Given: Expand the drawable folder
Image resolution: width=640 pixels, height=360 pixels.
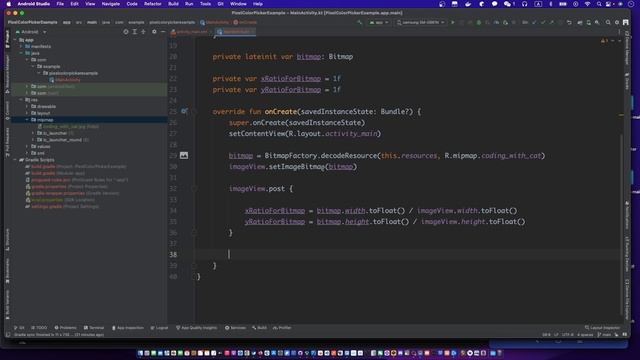Looking at the screenshot, I should [27, 107].
